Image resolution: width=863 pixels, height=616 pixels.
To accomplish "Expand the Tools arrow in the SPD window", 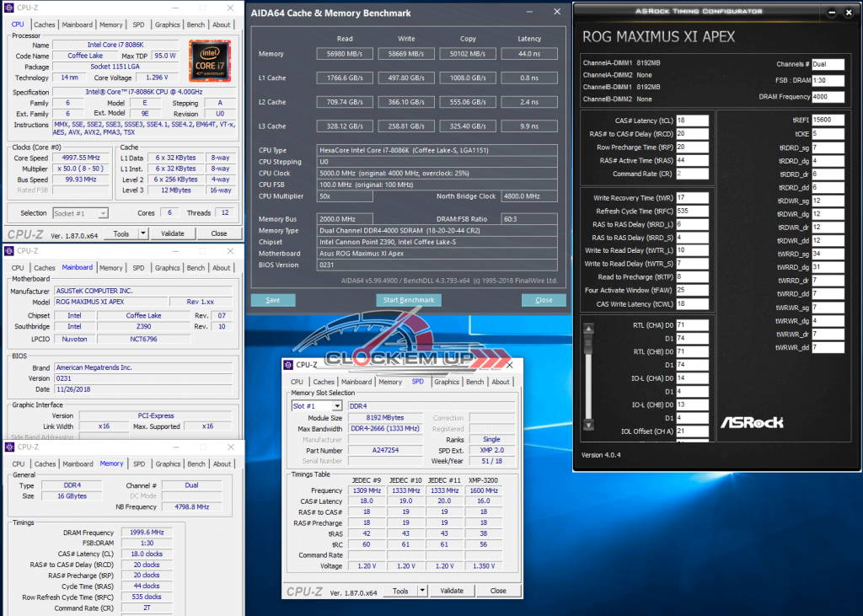I will pos(422,591).
